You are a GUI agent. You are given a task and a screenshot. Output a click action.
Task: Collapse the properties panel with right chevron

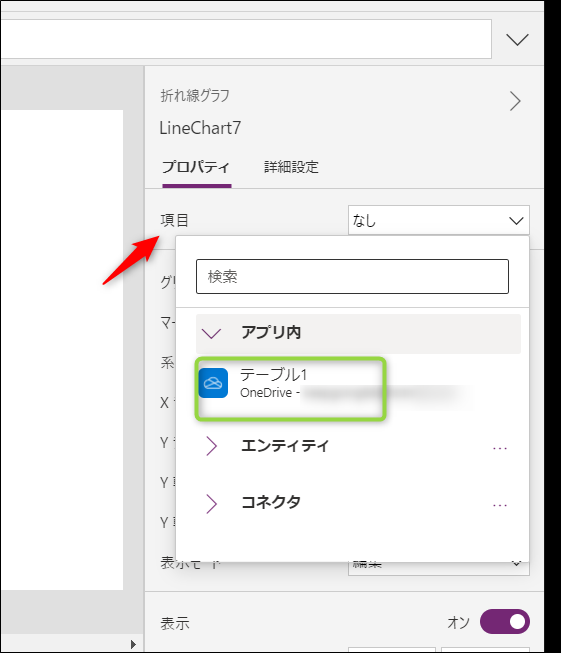515,101
